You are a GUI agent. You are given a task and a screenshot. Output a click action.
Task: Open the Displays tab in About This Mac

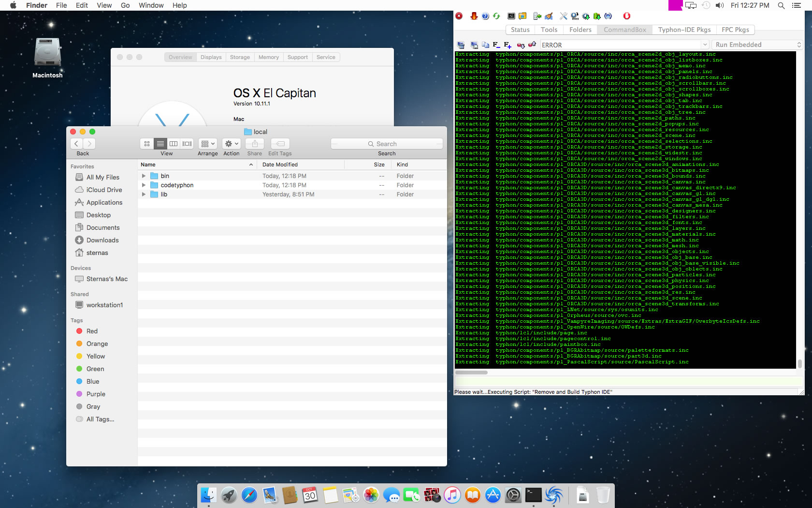[211, 57]
